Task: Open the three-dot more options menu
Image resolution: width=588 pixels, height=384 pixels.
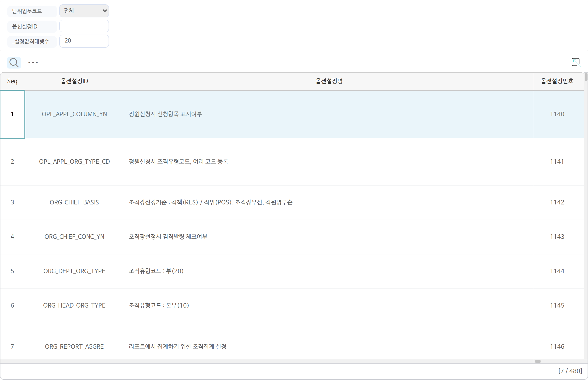Action: (x=33, y=62)
